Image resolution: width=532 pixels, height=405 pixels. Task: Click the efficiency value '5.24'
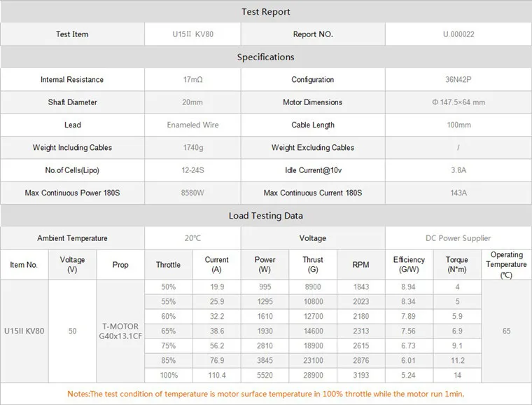409,375
